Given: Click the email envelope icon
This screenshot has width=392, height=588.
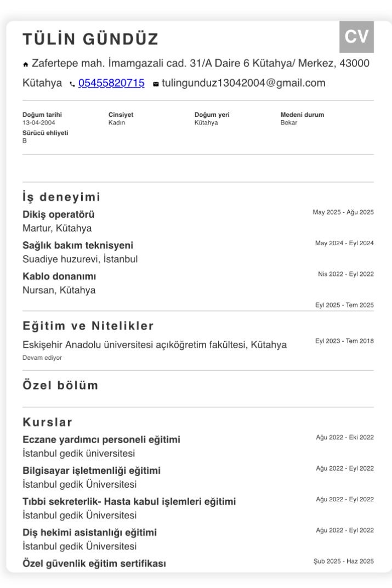Looking at the screenshot, I should pyautogui.click(x=156, y=84).
